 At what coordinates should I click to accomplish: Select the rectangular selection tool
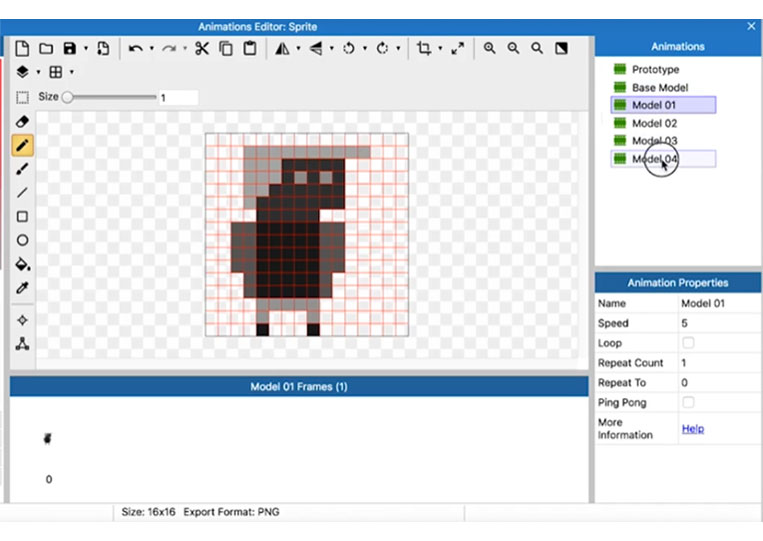pyautogui.click(x=22, y=97)
